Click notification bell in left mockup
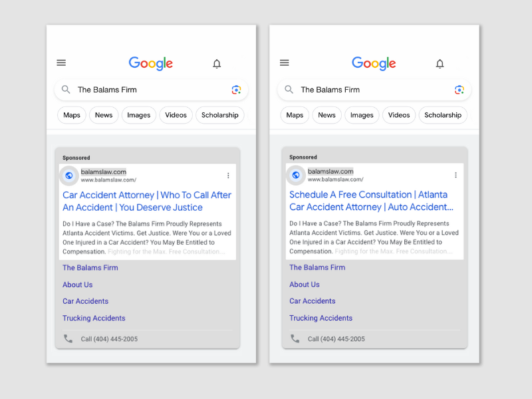This screenshot has height=399, width=532. pyautogui.click(x=217, y=64)
